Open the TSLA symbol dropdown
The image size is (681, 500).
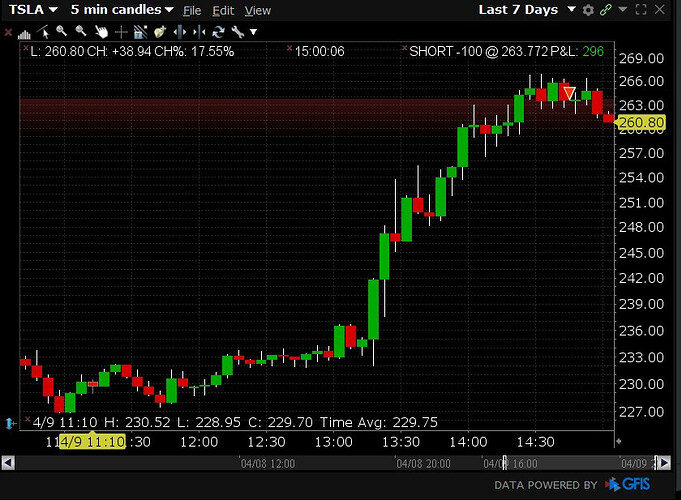(33, 9)
